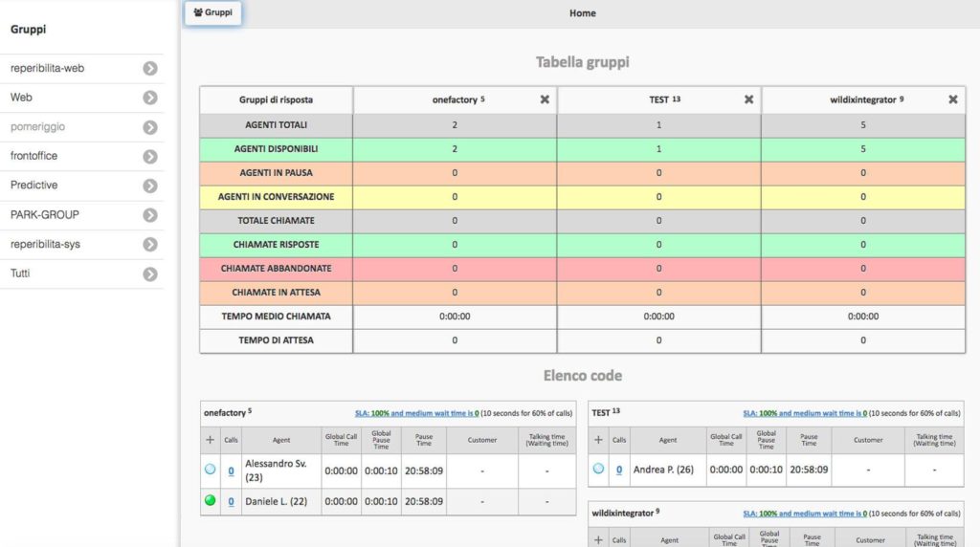The image size is (980, 547).
Task: Click Andrea P. status indicator circle
Action: click(598, 469)
